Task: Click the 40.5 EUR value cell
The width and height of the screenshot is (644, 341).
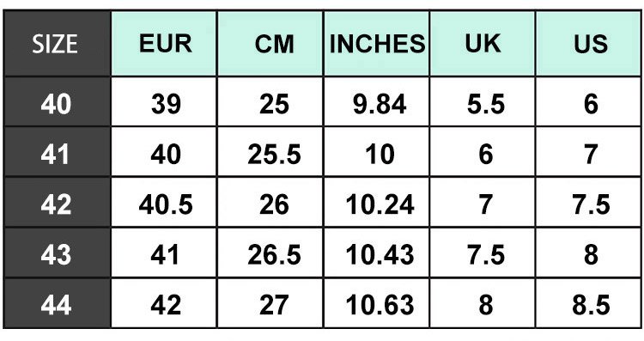Action: (x=164, y=203)
